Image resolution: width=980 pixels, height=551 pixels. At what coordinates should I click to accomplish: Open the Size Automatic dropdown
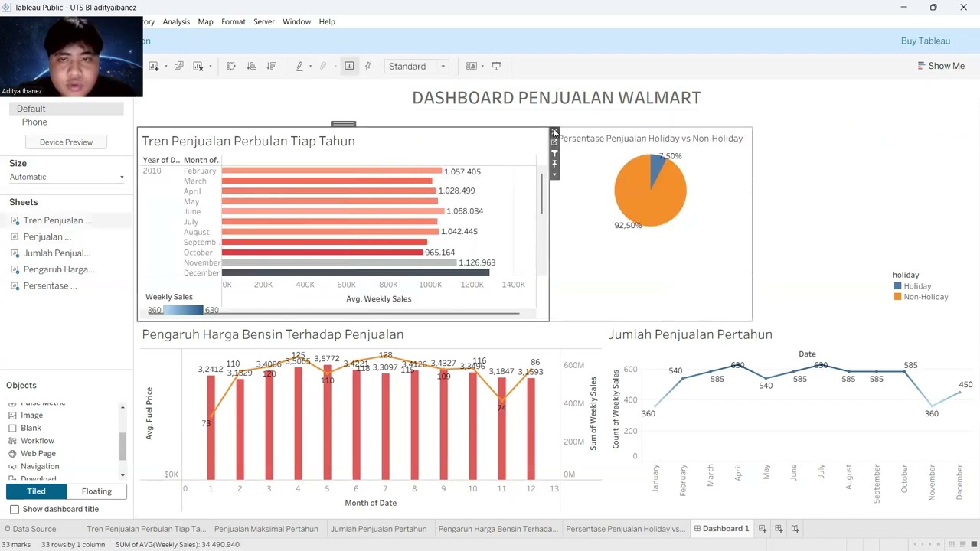tap(67, 177)
